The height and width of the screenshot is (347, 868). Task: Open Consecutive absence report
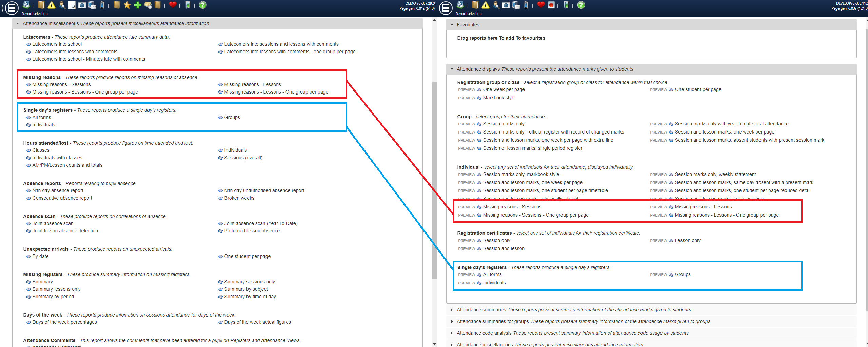(62, 198)
